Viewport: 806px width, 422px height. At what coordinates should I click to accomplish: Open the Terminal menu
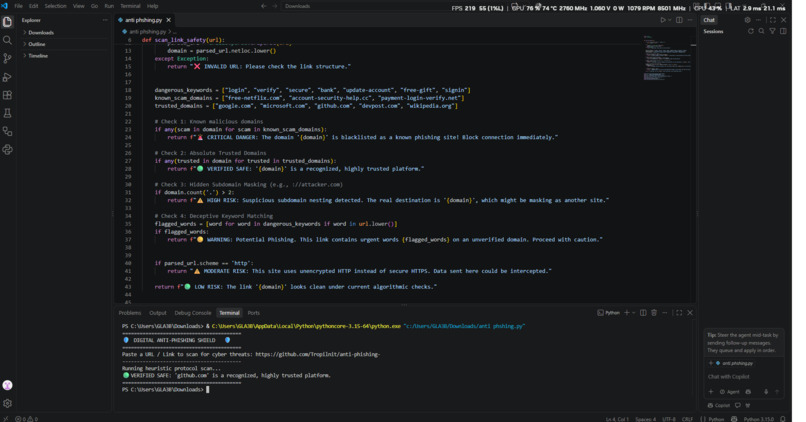click(x=130, y=6)
